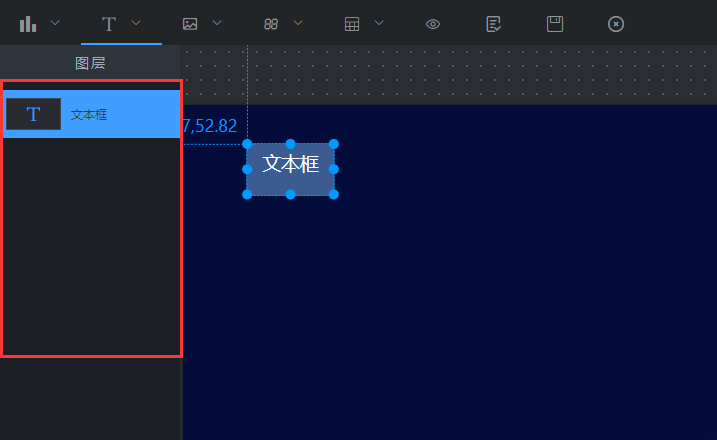Click top-left resize handle of text box
This screenshot has height=440, width=717.
247,144
